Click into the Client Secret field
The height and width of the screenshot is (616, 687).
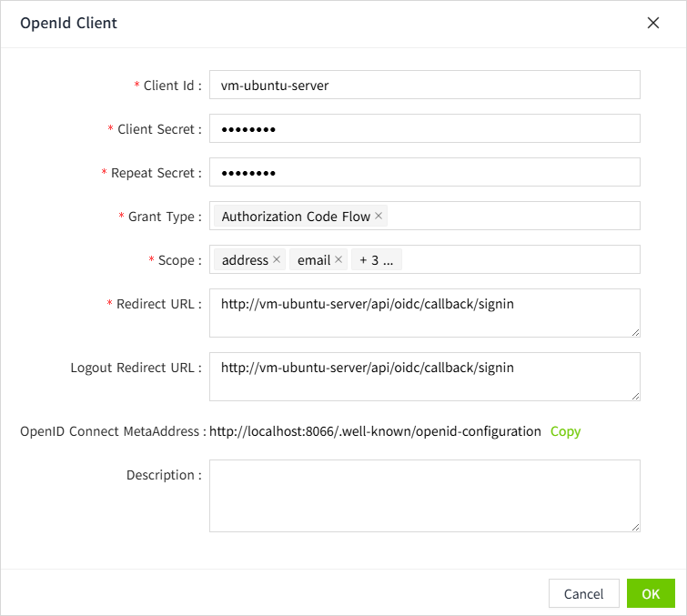point(425,129)
